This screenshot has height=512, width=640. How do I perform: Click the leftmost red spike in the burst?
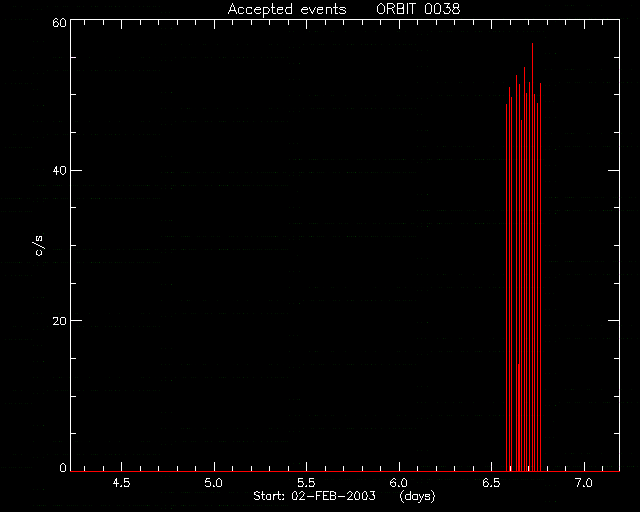pyautogui.click(x=507, y=286)
